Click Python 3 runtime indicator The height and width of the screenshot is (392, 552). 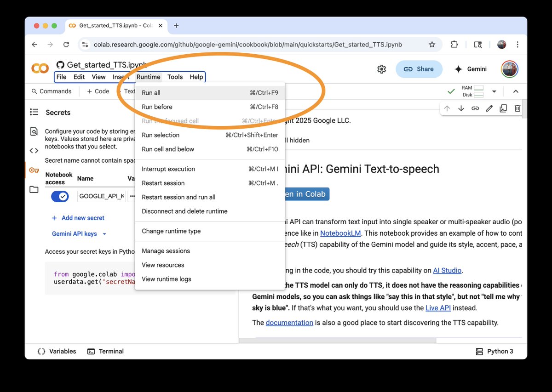494,351
